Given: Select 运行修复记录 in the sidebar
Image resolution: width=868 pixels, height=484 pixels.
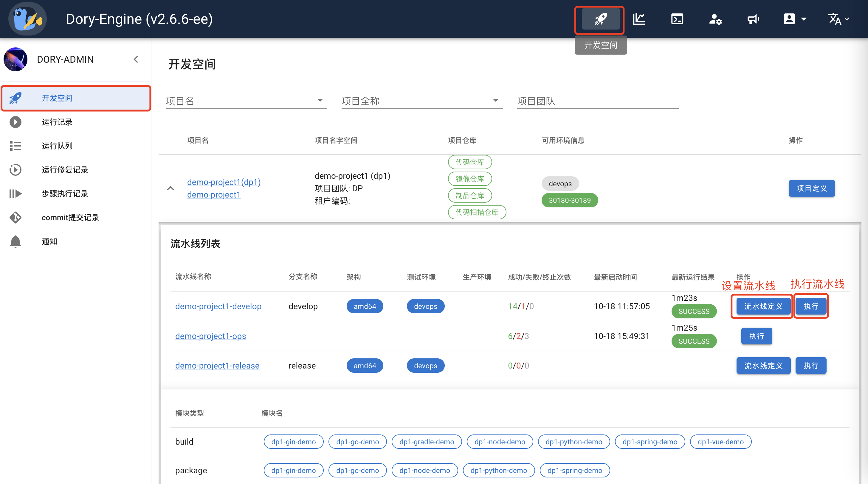Looking at the screenshot, I should click(x=15, y=170).
